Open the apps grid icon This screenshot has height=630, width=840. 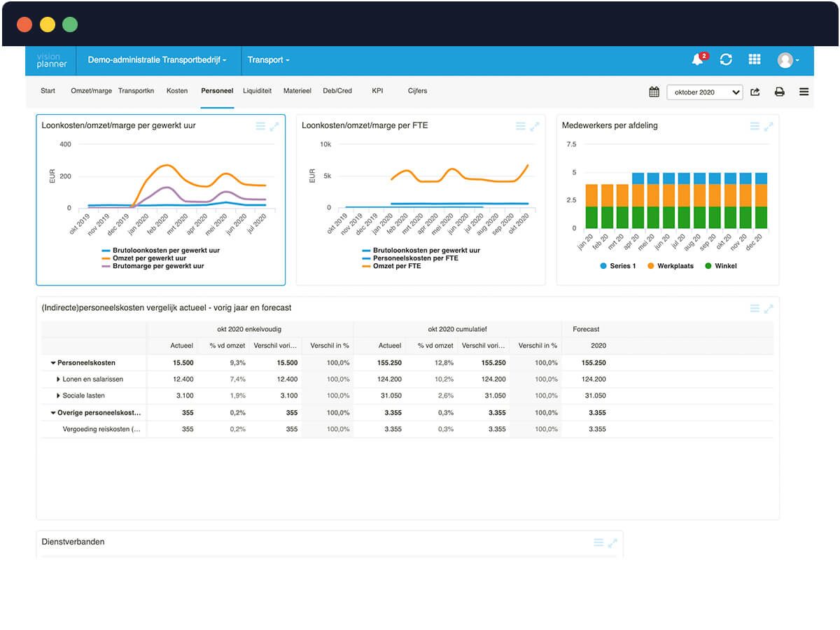[755, 60]
